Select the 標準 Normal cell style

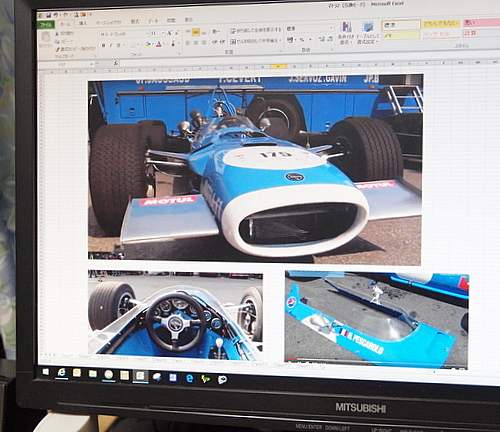point(401,25)
